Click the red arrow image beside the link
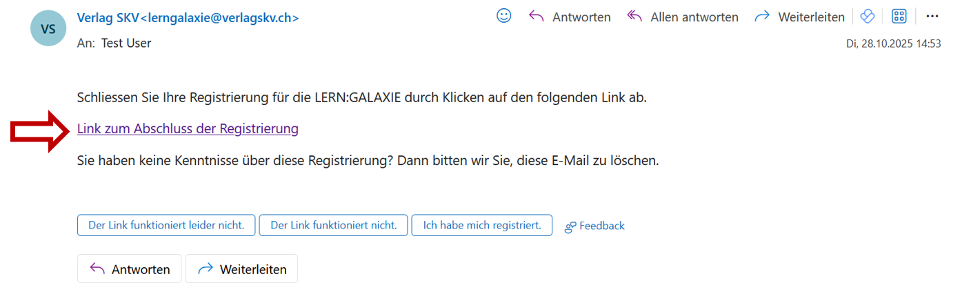The width and height of the screenshot is (980, 301). (41, 131)
